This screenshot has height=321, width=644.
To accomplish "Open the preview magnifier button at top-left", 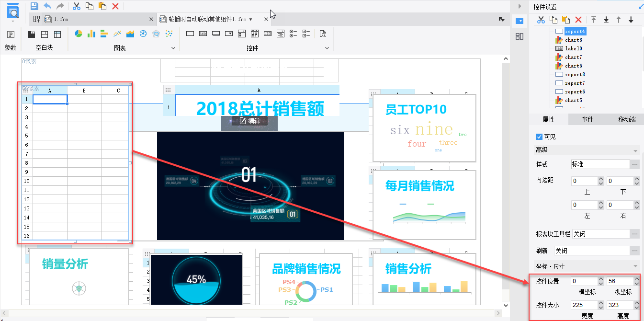I will coord(13,10).
